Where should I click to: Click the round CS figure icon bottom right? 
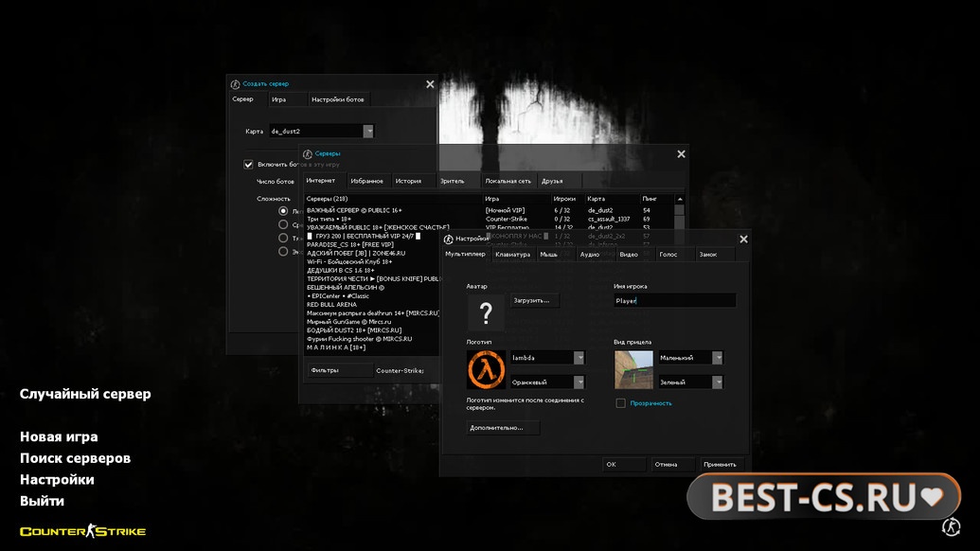point(952,526)
